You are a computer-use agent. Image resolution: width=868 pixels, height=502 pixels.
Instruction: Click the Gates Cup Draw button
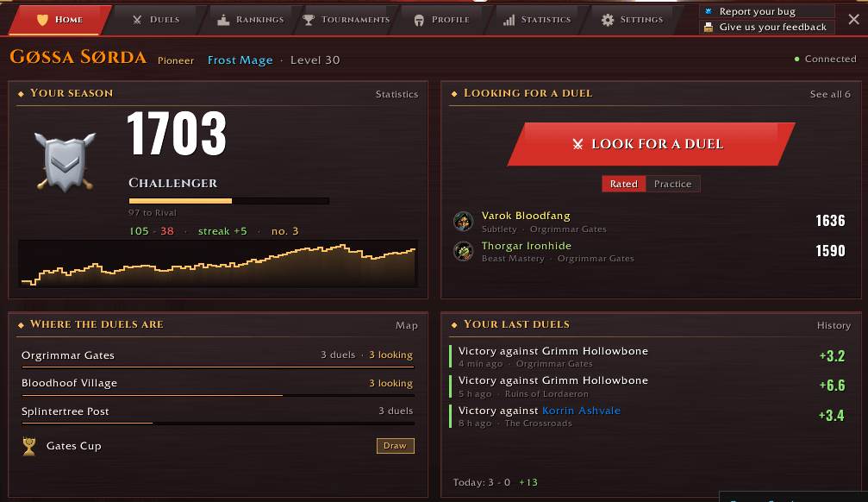(396, 446)
